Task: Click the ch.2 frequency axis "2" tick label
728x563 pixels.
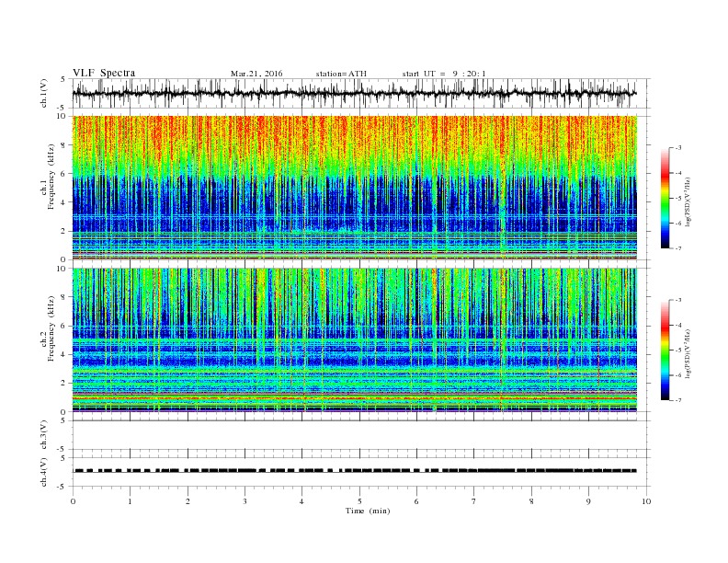Action: click(x=63, y=384)
